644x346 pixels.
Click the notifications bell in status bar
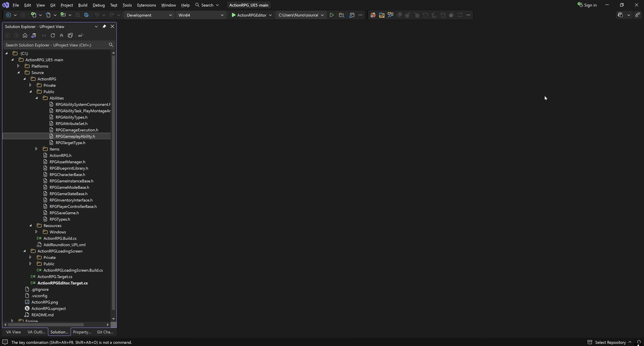pyautogui.click(x=639, y=342)
